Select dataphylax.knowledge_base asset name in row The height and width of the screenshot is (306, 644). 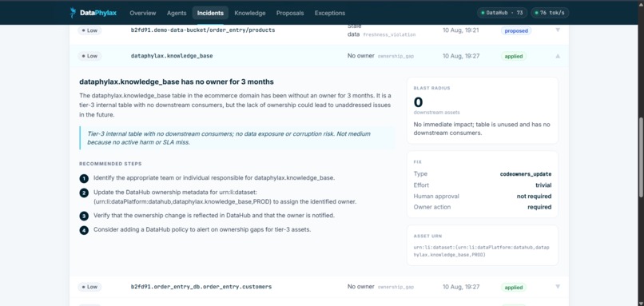coord(172,56)
